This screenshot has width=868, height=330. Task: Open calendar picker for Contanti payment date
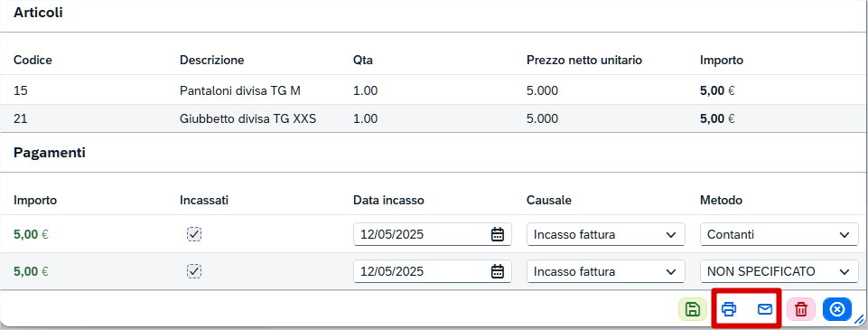[x=498, y=234]
